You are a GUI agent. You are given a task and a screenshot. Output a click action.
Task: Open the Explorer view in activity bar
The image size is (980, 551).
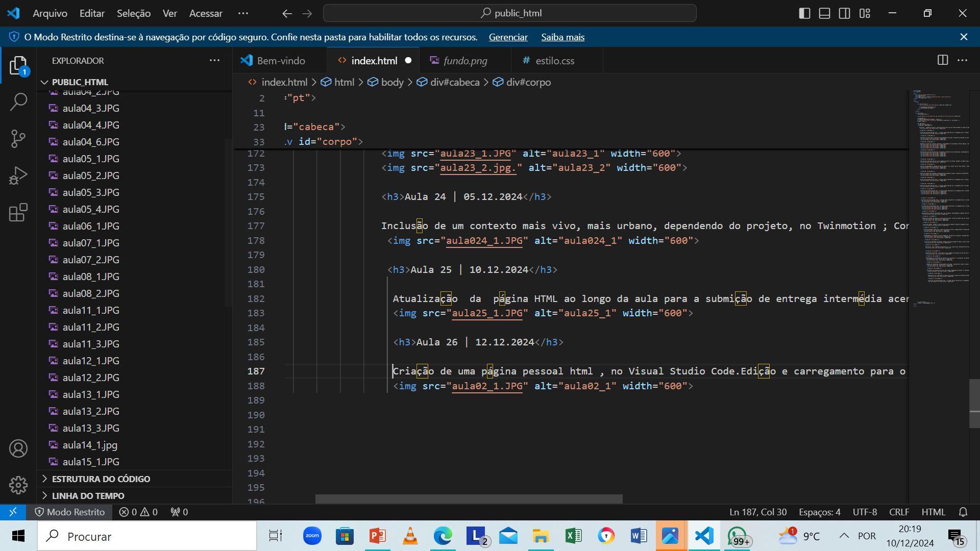tap(18, 65)
